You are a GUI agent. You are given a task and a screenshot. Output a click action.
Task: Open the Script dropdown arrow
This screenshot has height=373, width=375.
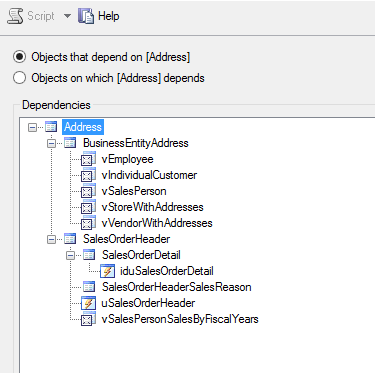point(67,16)
